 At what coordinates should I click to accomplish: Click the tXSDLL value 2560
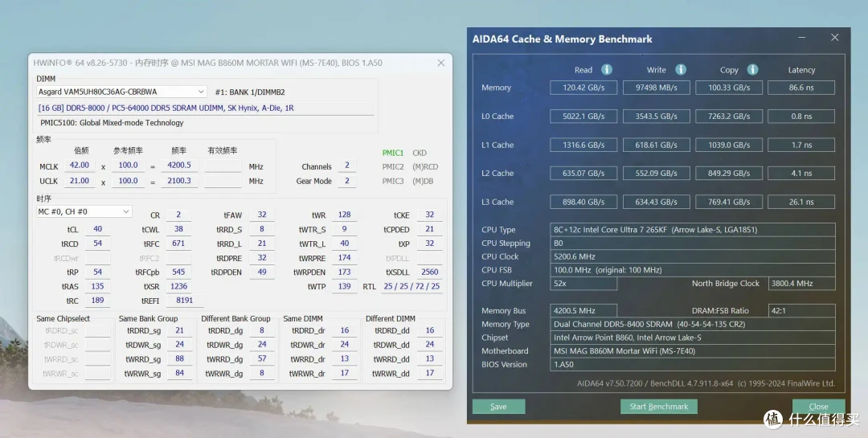click(x=429, y=272)
